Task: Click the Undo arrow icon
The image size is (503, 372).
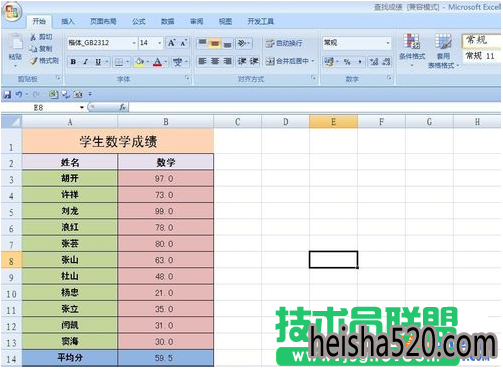Action: pos(19,95)
